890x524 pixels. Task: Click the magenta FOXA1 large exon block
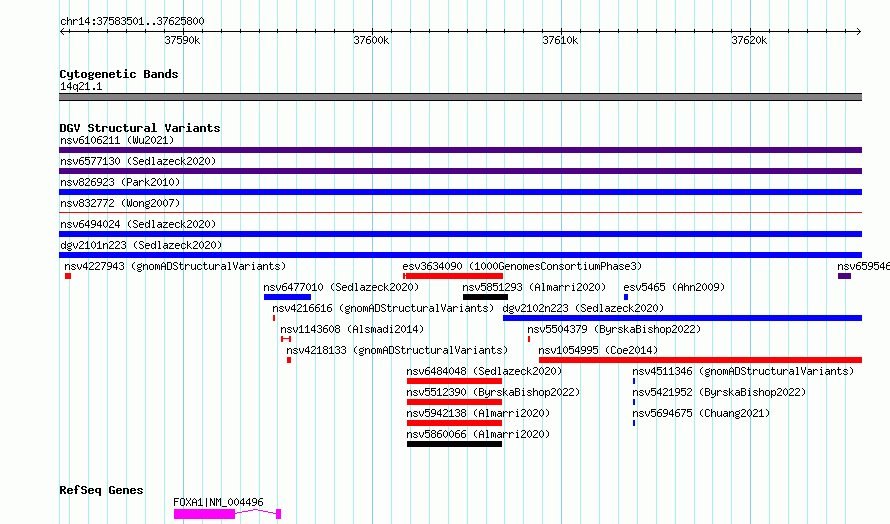point(204,514)
